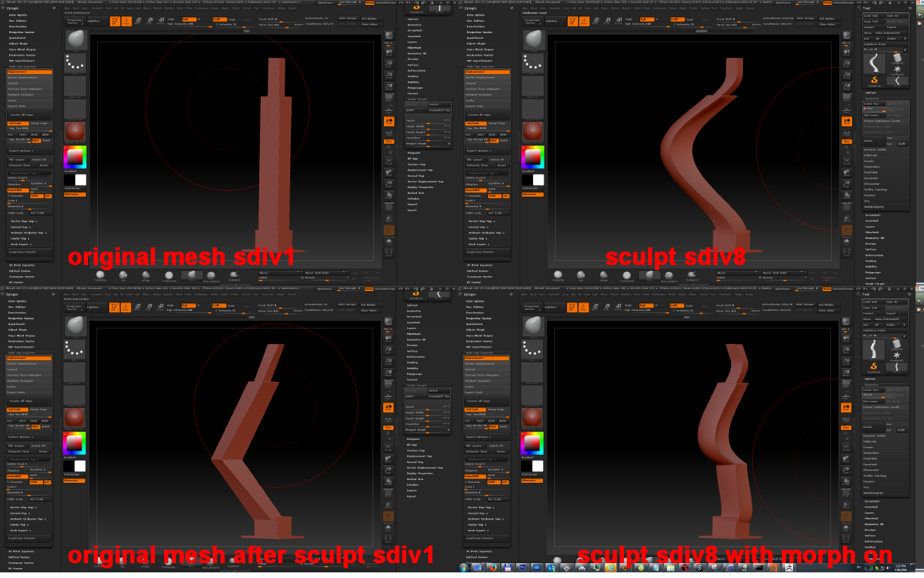Viewport: 924px width, 578px height.
Task: Select SnakeHook brush in sculpt sdiv8 view
Action: [691, 274]
